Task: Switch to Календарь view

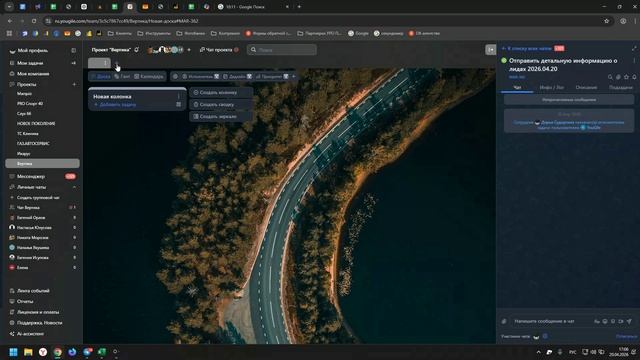Action: (x=149, y=76)
